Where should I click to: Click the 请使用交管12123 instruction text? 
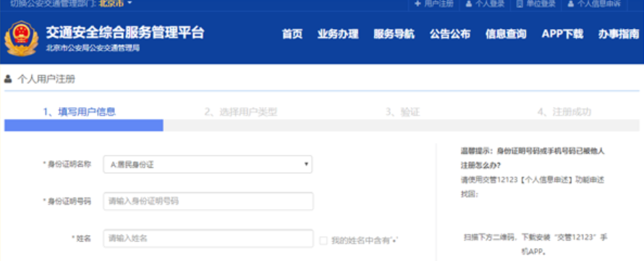coord(533,187)
